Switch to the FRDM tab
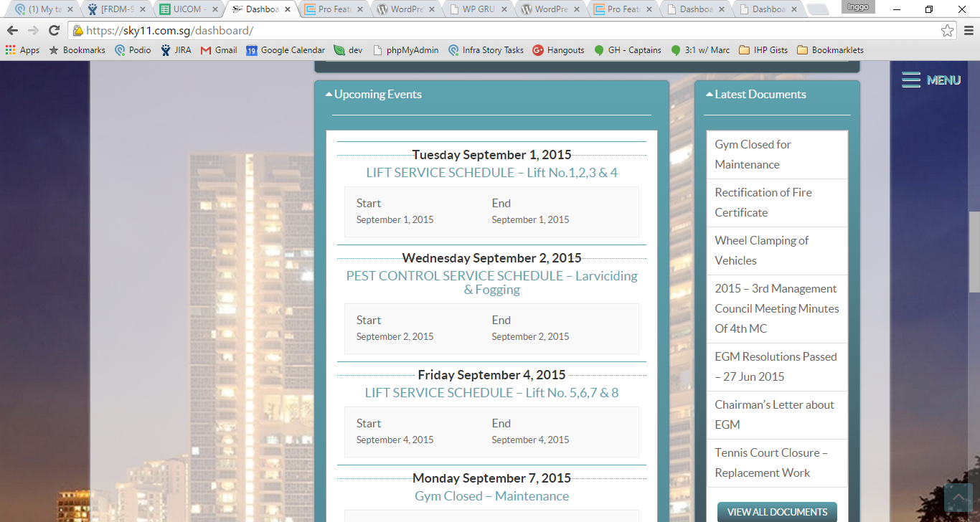The height and width of the screenshot is (522, 980). click(x=116, y=10)
